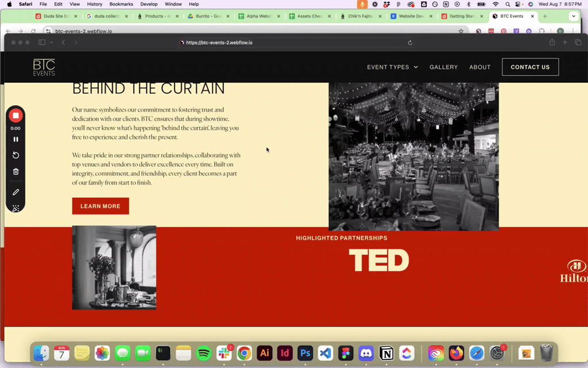
Task: Reload the page in Safari
Action: 410,43
